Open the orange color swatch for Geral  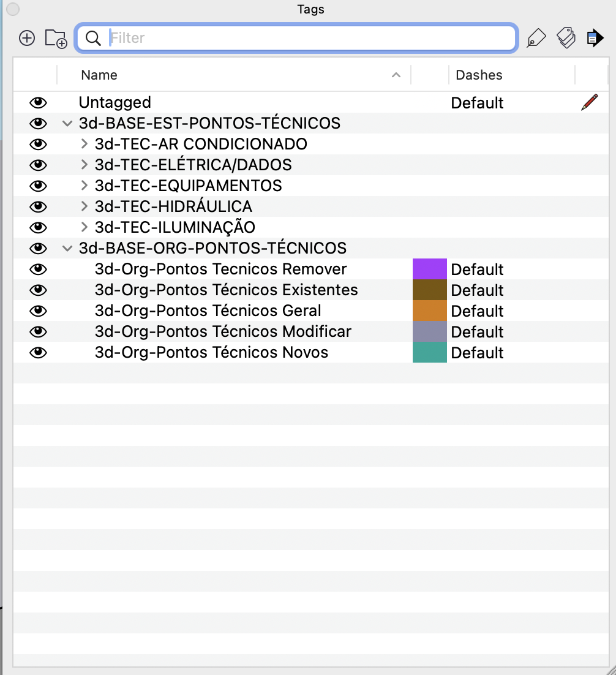pyautogui.click(x=430, y=311)
